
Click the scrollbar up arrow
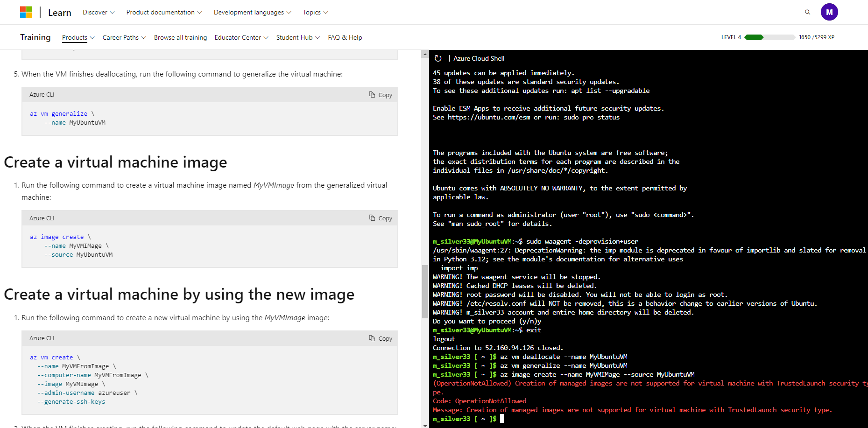(x=425, y=54)
